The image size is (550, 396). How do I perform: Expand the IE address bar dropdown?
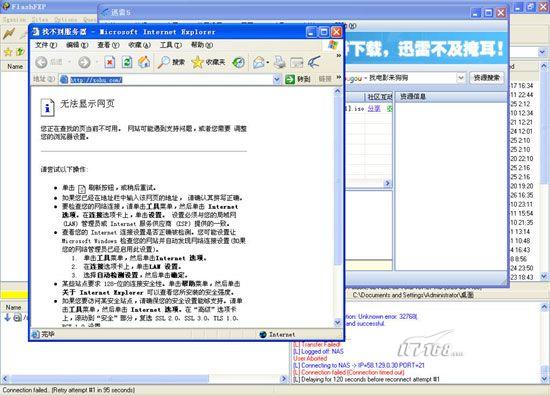tap(277, 80)
